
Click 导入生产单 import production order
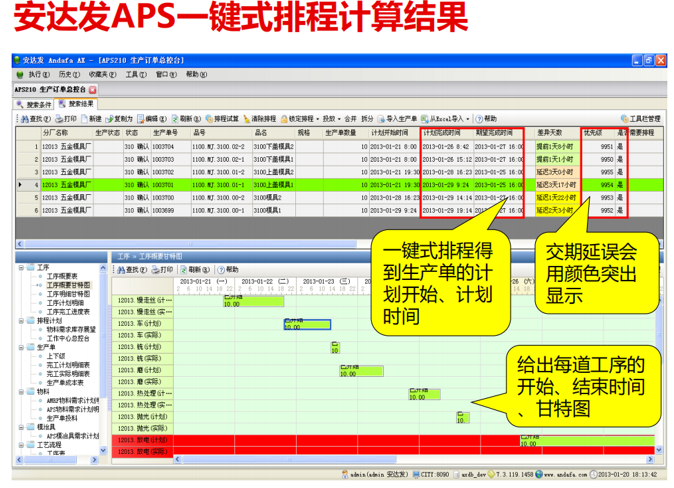(x=397, y=119)
